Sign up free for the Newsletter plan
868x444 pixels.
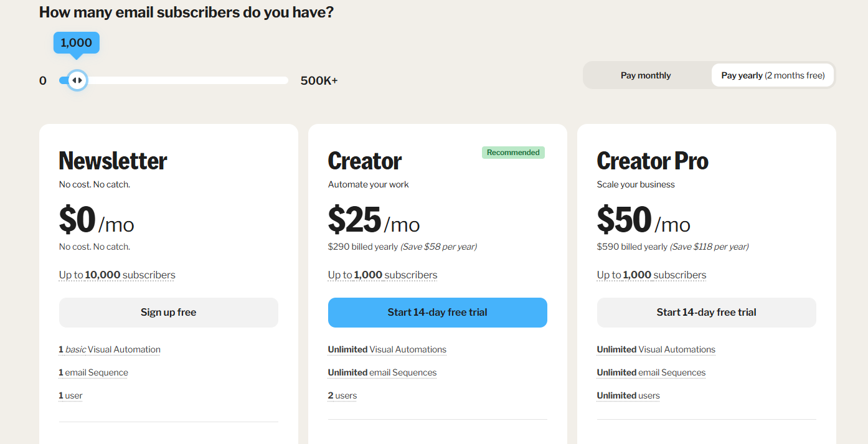(x=168, y=312)
